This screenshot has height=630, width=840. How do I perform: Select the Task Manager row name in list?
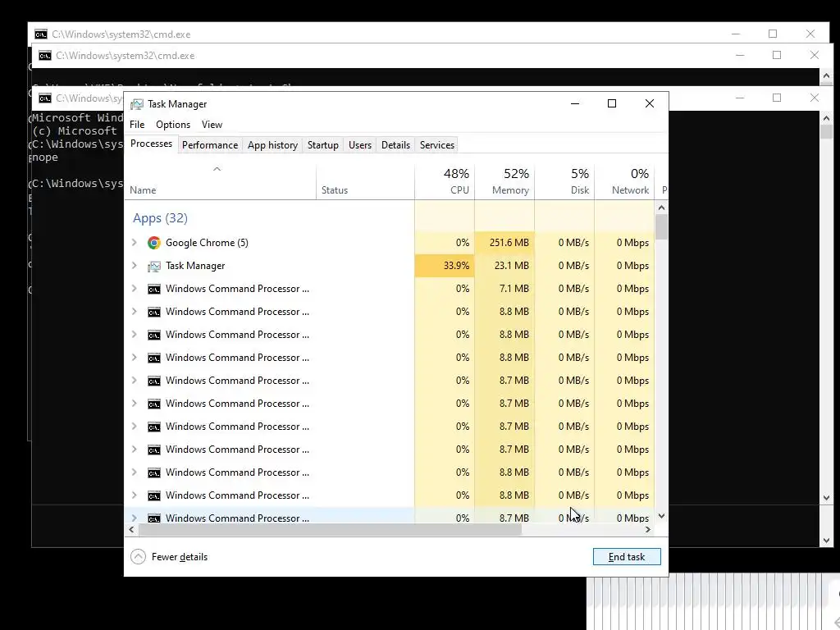point(195,266)
